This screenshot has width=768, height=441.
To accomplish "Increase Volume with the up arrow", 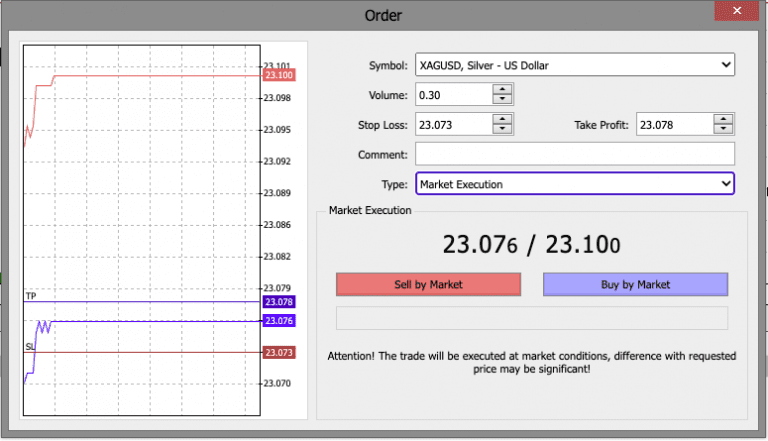I will [501, 90].
